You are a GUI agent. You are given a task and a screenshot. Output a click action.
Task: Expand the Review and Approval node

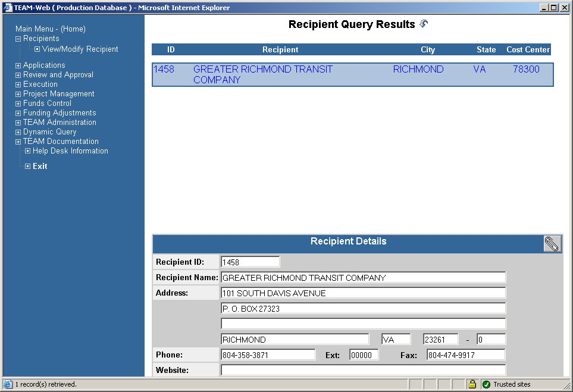(x=18, y=76)
